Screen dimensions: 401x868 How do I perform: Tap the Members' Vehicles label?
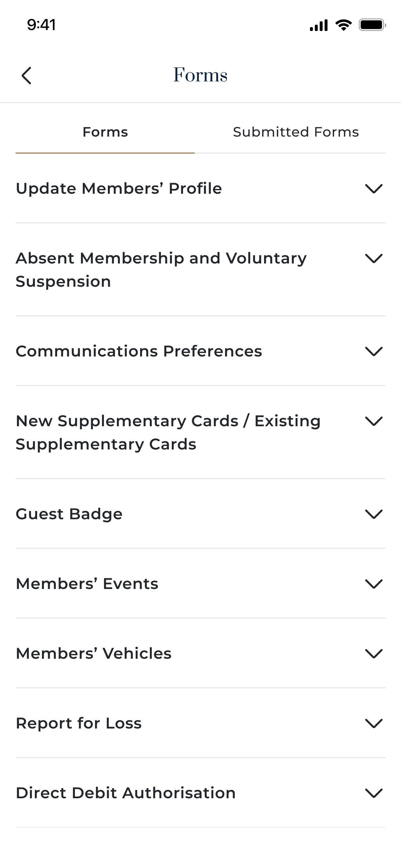93,654
